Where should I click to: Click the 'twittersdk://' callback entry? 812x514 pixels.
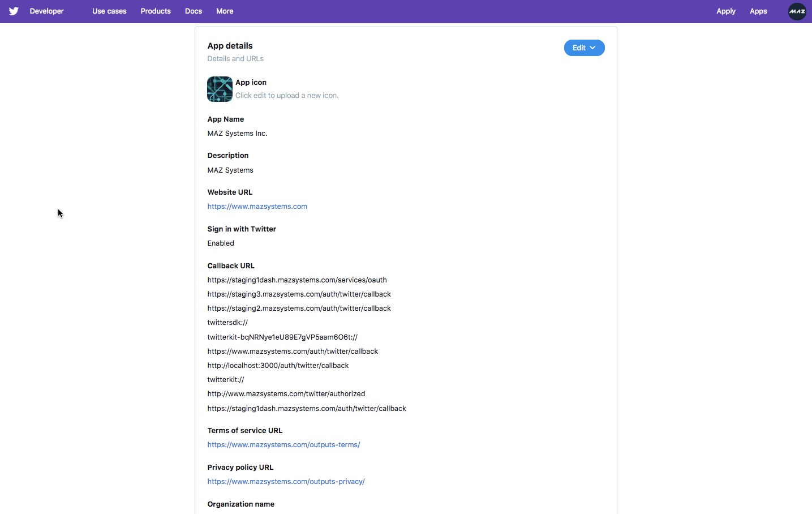point(227,323)
